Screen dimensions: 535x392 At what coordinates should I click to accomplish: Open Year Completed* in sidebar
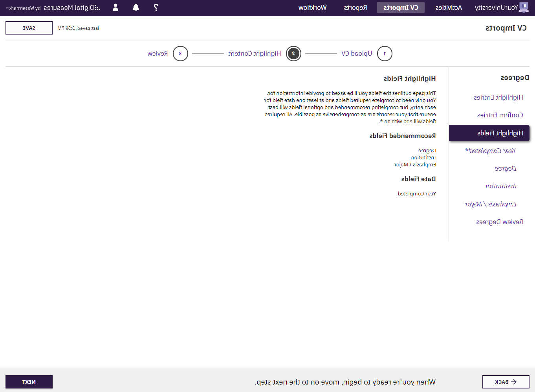491,151
